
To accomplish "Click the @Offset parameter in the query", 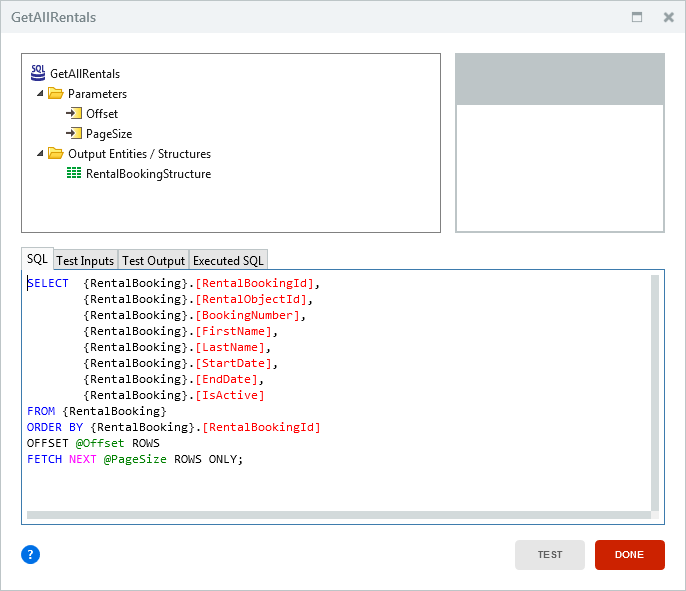I will [100, 443].
